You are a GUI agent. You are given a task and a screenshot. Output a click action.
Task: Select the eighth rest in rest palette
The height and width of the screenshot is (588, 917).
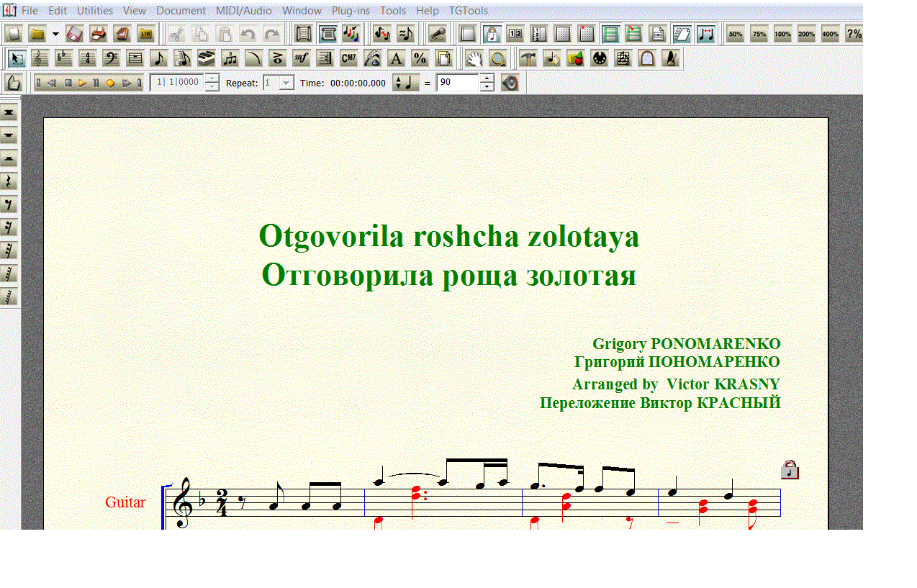(9, 204)
